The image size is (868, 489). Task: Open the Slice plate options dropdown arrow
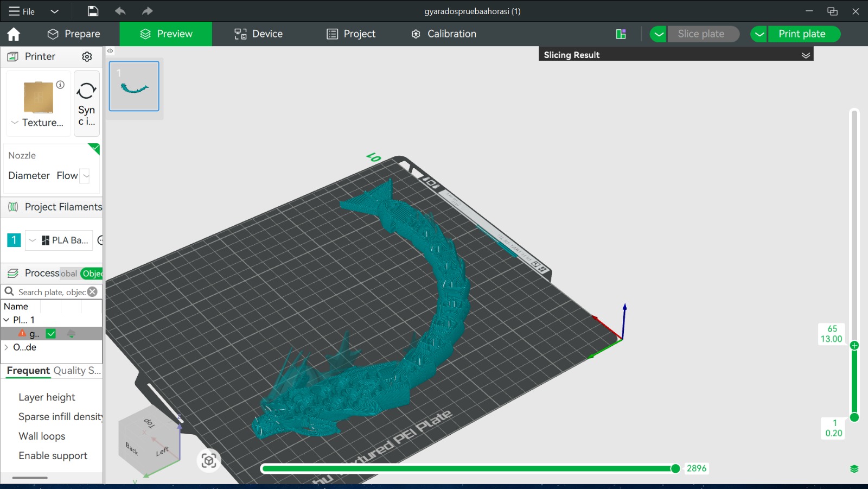click(x=658, y=34)
